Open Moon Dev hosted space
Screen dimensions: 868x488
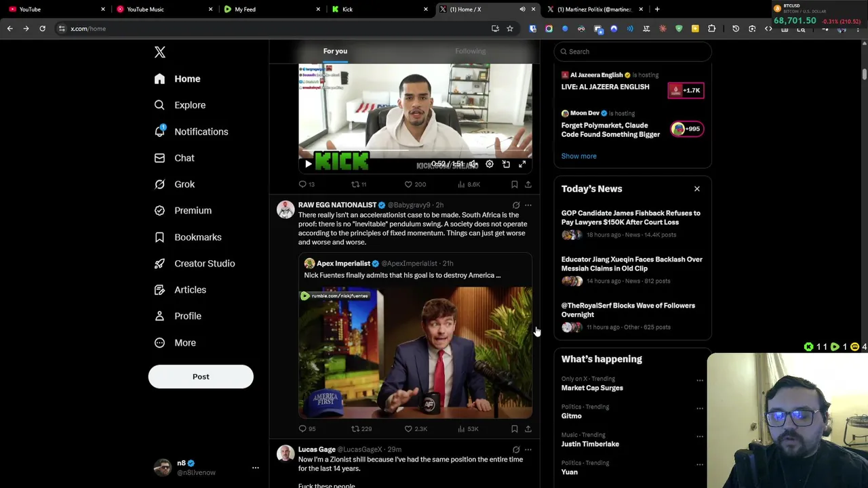(686, 129)
